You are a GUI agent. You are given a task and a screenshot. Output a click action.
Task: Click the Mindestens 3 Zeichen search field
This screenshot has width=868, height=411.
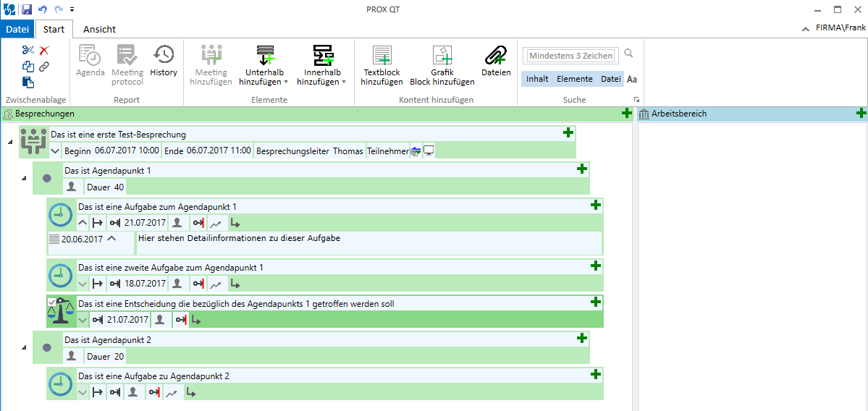click(571, 55)
